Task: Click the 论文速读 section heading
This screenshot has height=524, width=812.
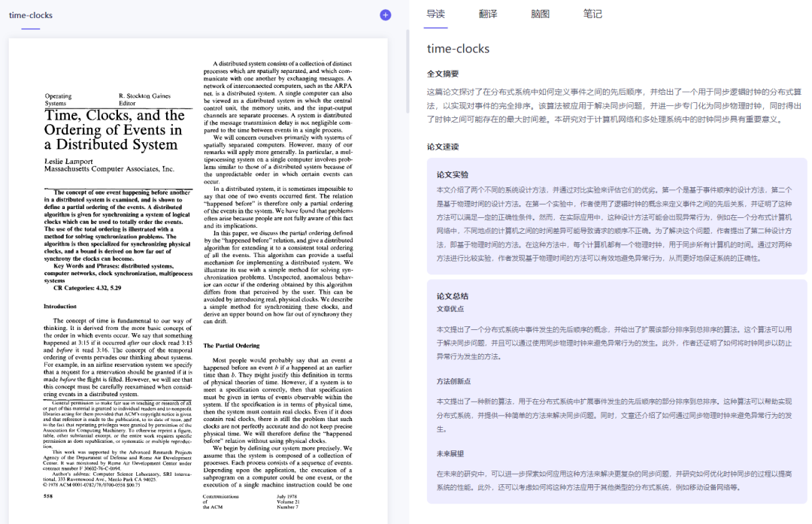Action: click(443, 147)
